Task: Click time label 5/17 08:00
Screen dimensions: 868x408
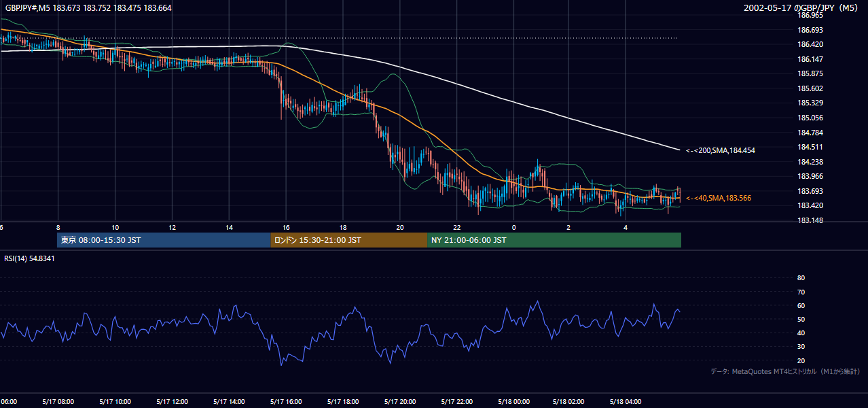Action: [57, 401]
